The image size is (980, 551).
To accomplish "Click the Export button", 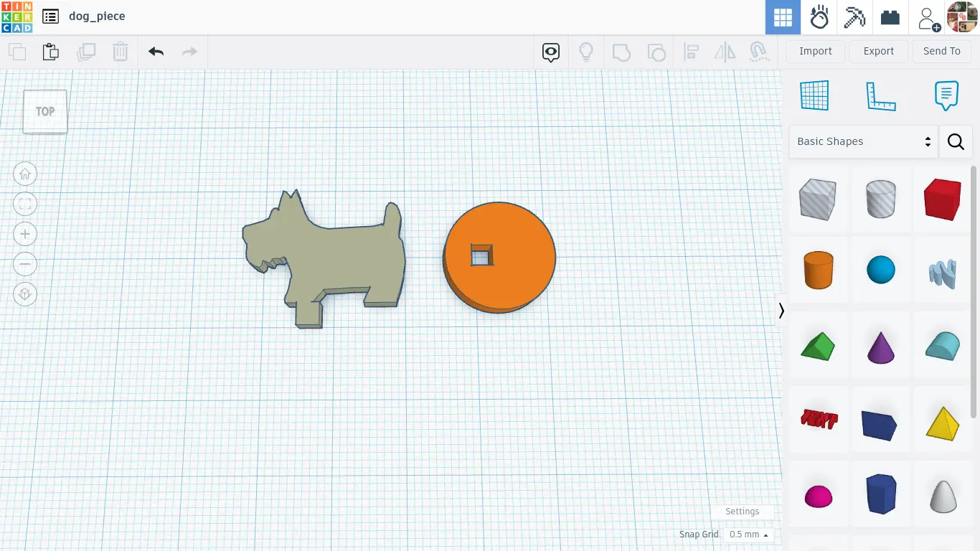I will tap(878, 51).
